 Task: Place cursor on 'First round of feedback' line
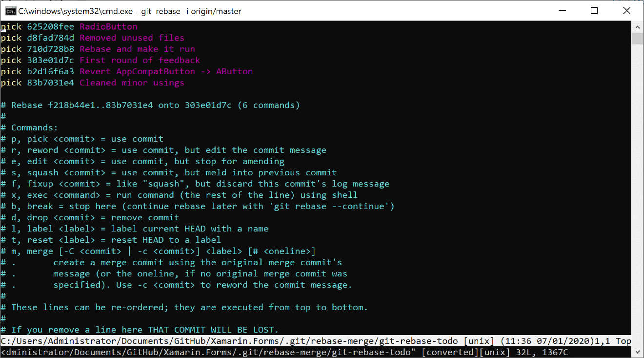pos(140,61)
